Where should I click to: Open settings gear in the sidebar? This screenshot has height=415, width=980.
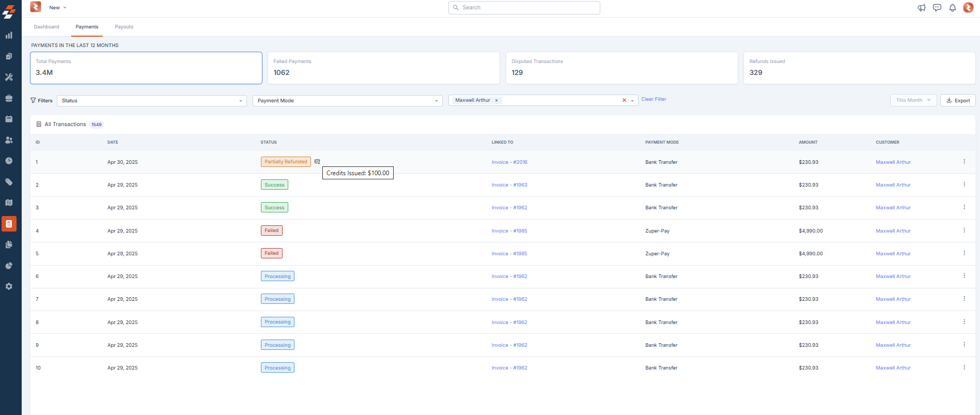[x=9, y=286]
